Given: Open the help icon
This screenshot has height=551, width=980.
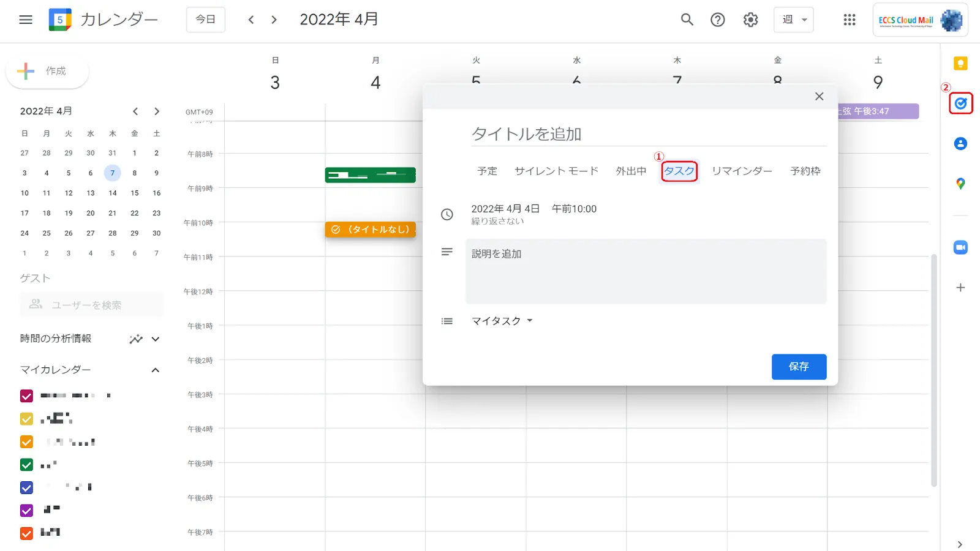Looking at the screenshot, I should coord(717,19).
